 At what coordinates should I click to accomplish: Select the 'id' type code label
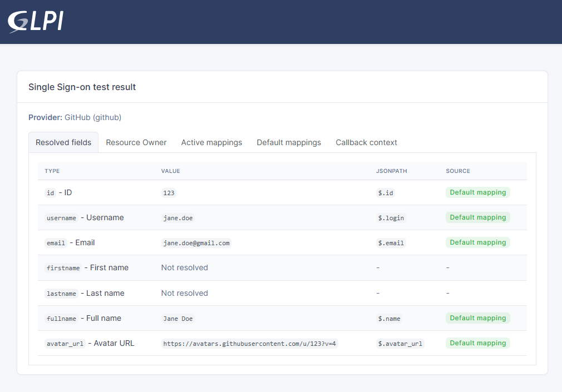[50, 193]
